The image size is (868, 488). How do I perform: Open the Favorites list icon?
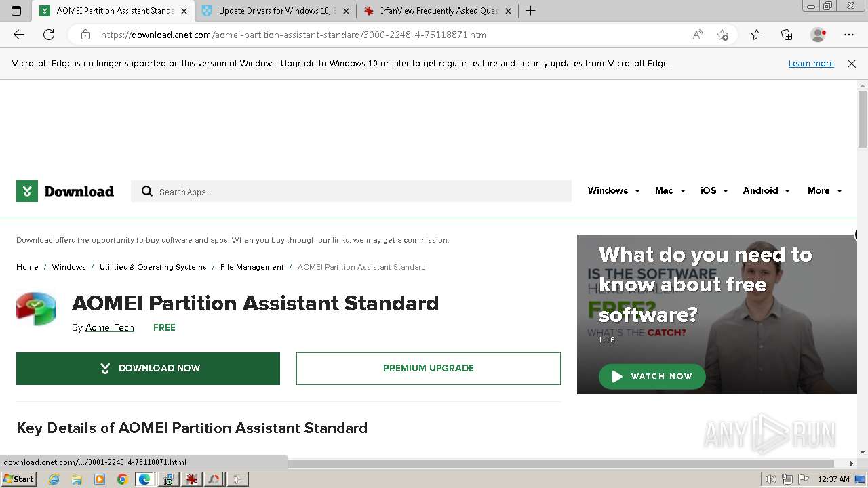click(x=757, y=35)
